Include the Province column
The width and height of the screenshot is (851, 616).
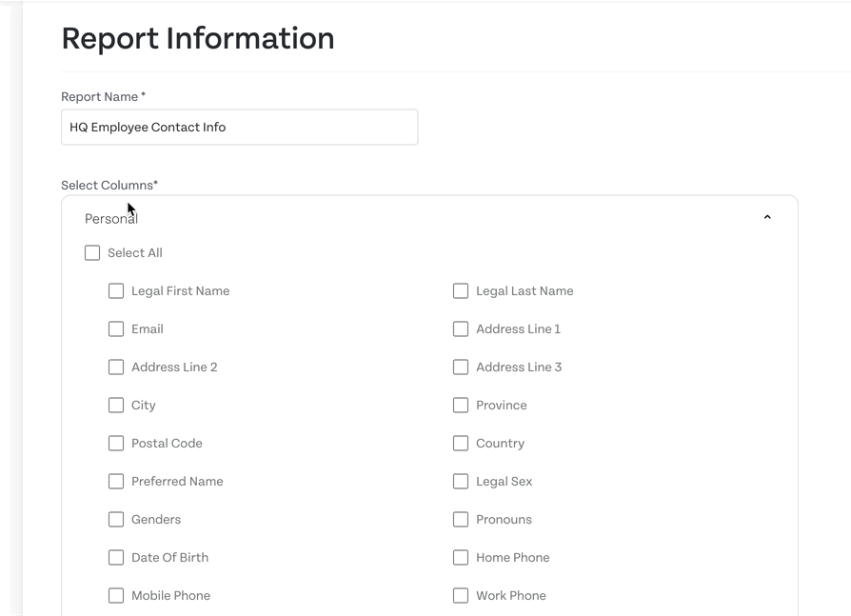pyautogui.click(x=461, y=405)
